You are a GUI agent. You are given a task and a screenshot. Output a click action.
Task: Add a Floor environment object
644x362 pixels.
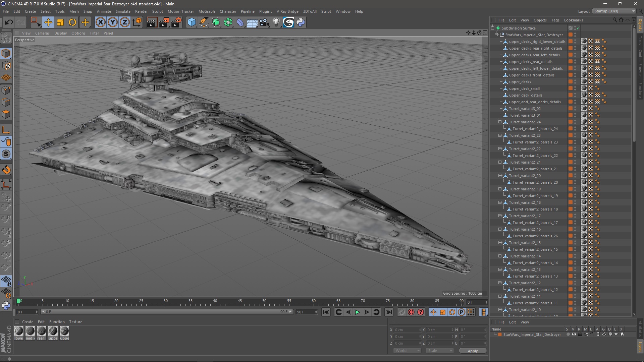(x=252, y=22)
